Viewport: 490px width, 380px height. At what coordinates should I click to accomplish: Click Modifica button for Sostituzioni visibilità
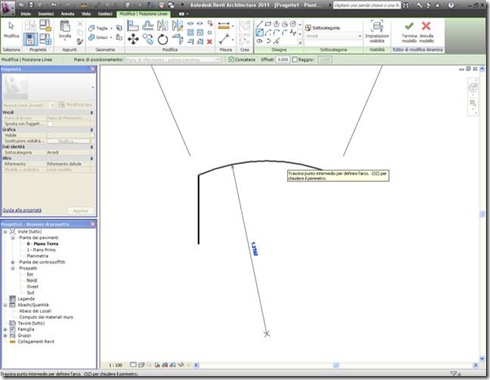point(68,141)
